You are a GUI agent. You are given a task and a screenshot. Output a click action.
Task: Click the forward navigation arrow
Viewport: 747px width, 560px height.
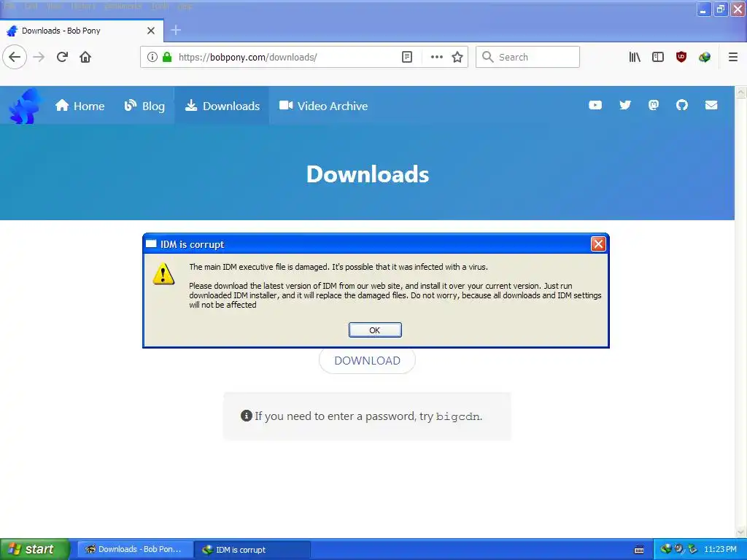(39, 57)
